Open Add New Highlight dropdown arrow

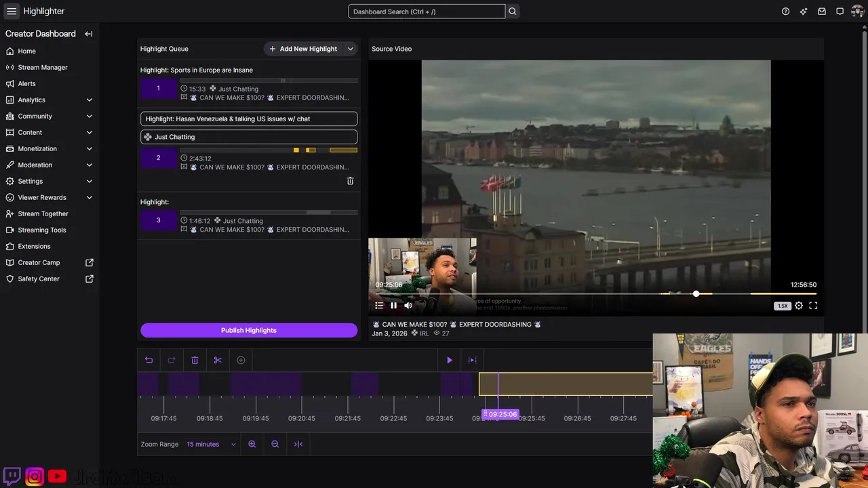pos(351,49)
